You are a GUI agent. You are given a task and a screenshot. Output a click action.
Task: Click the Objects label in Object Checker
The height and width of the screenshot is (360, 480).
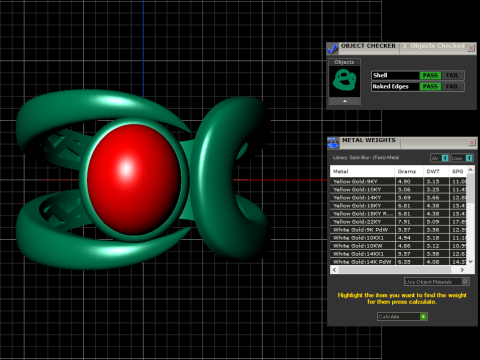pyautogui.click(x=344, y=62)
